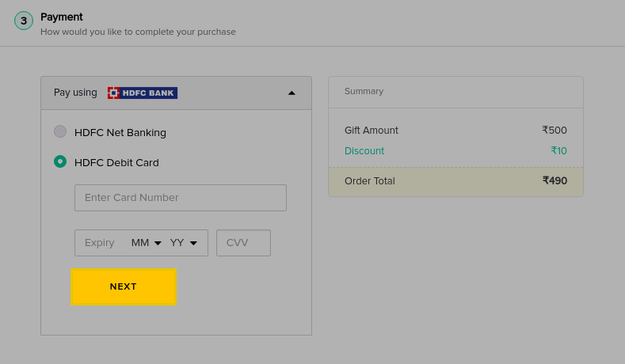Select HDFC Debit Card radio option
This screenshot has width=625, height=364.
click(60, 161)
